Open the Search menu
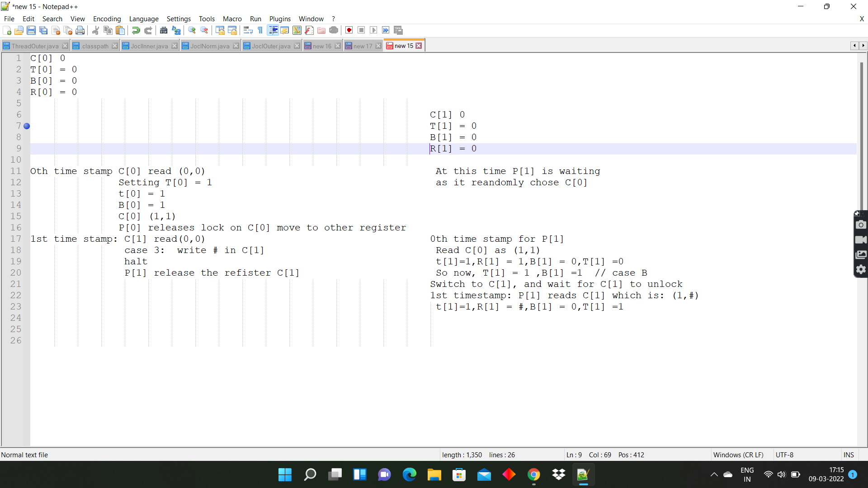The width and height of the screenshot is (868, 488). coord(52,19)
